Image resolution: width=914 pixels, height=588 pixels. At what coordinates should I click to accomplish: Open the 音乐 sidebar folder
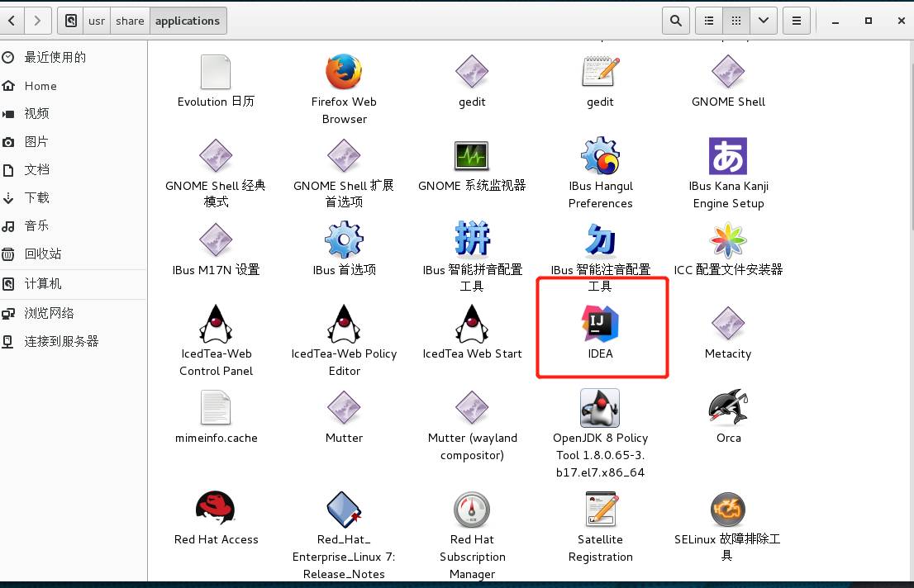coord(74,225)
